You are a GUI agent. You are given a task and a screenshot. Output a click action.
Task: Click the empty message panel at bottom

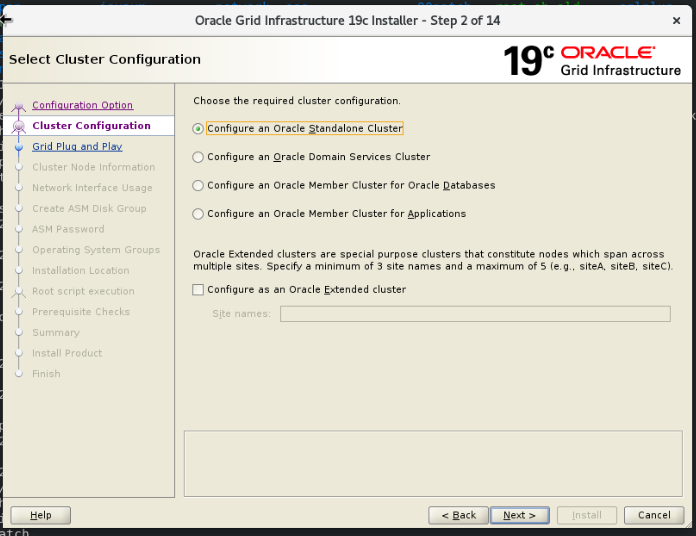tap(433, 464)
